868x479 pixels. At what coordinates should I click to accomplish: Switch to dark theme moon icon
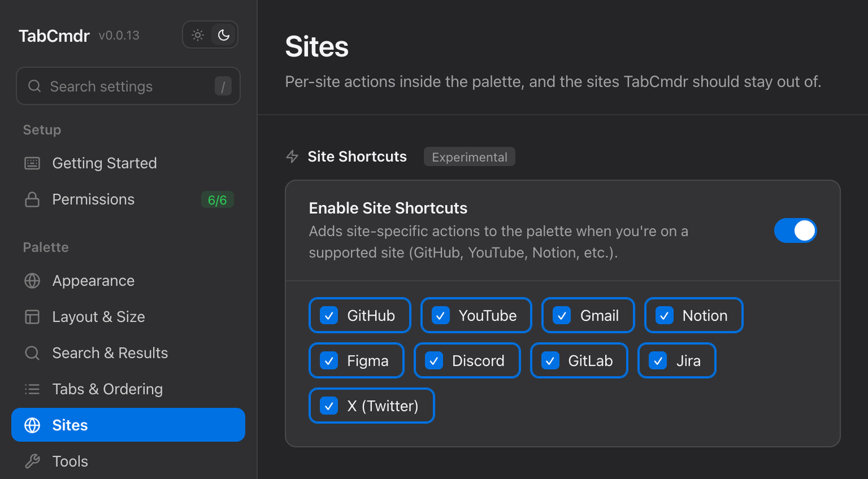click(223, 35)
